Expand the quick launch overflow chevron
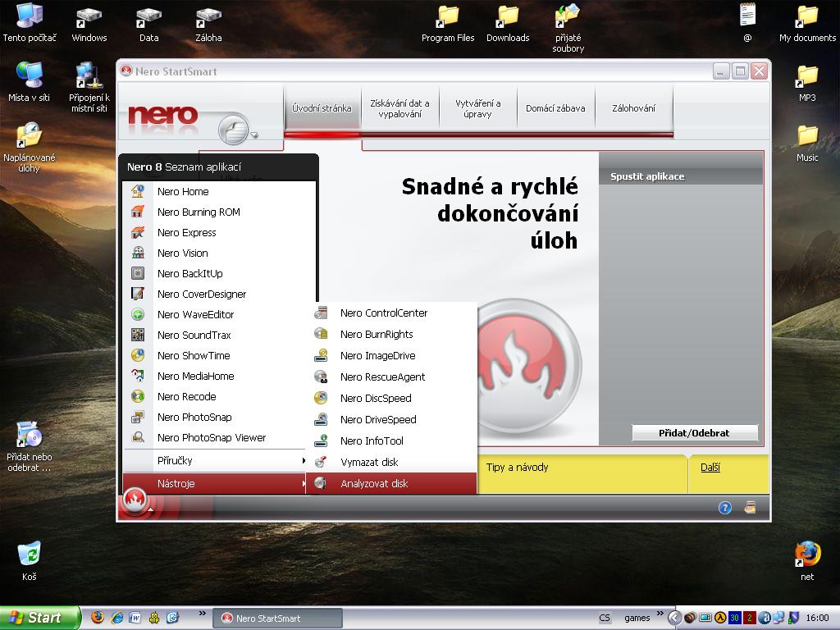Viewport: 840px width, 630px height. point(202,614)
